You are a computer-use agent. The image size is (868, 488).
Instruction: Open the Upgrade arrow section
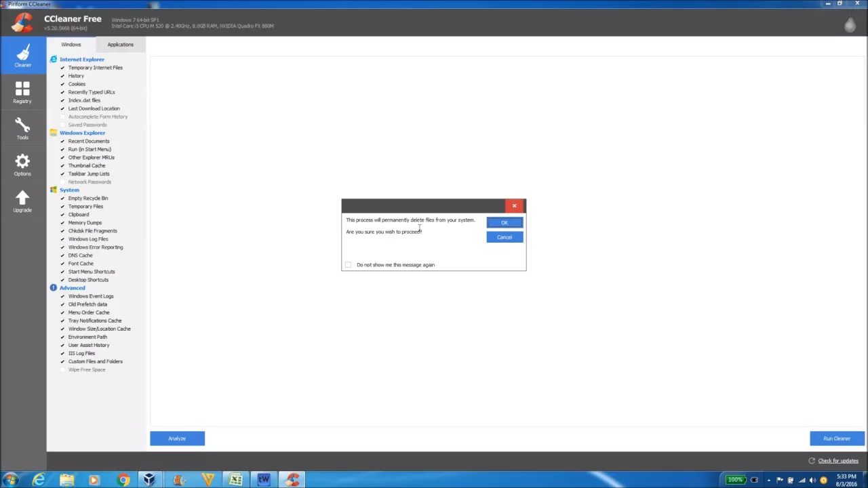(x=22, y=201)
